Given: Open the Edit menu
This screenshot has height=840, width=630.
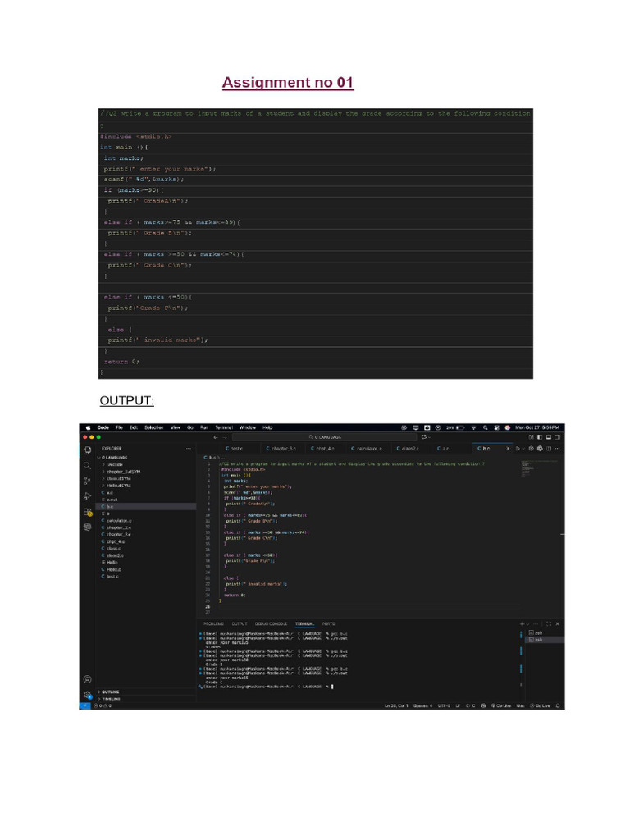Looking at the screenshot, I should click(x=134, y=427).
